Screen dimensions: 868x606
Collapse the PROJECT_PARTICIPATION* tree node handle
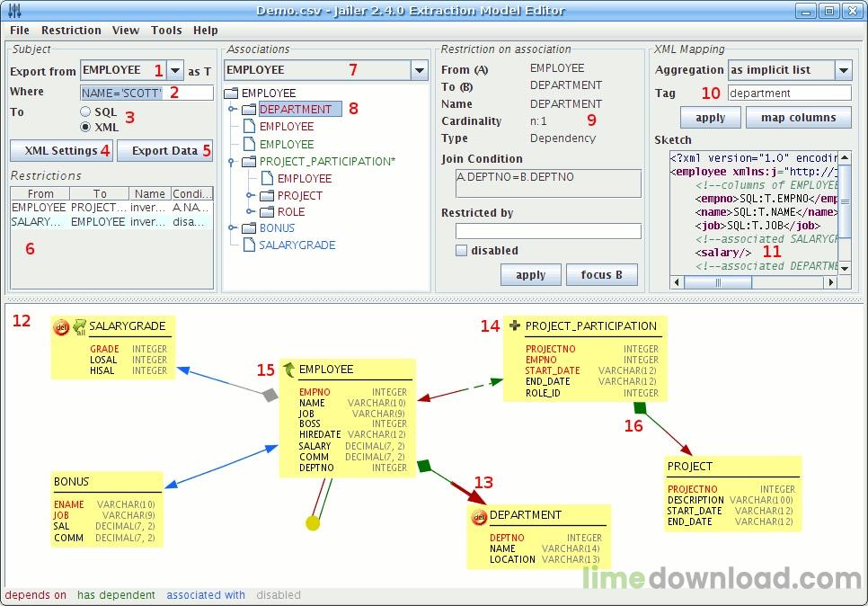point(233,161)
